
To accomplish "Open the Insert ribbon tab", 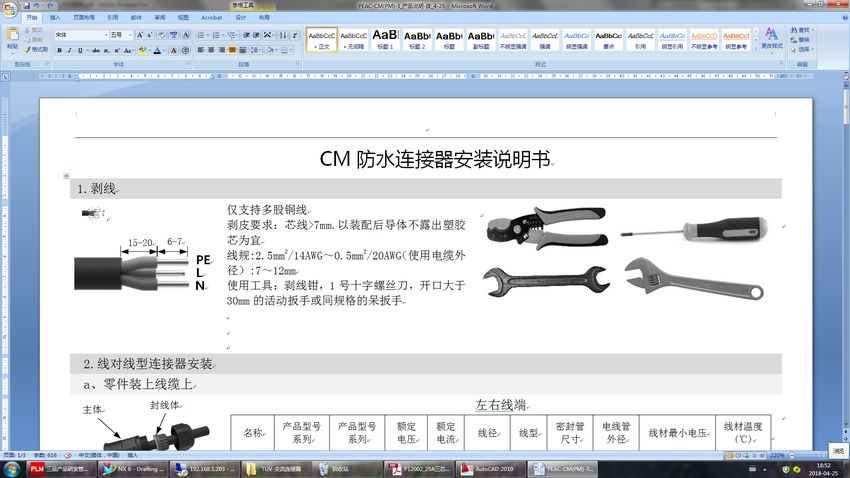I will (x=55, y=17).
